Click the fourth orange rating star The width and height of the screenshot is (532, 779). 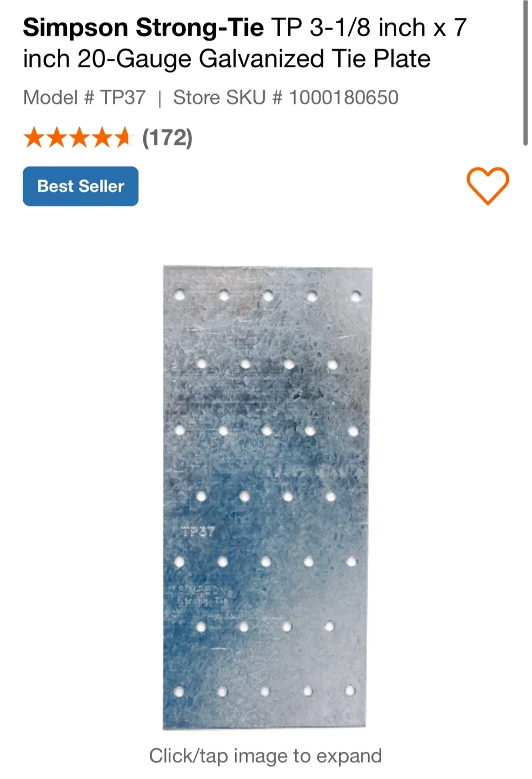(101, 137)
